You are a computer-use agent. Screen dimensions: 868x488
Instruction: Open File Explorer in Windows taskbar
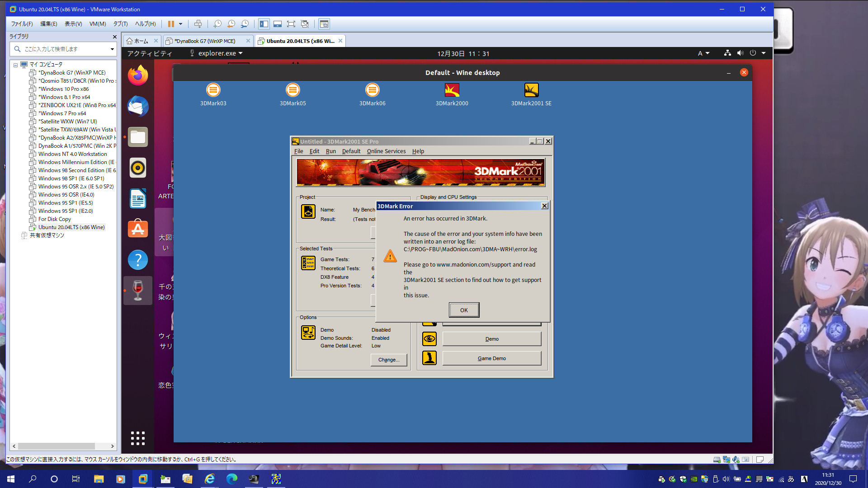click(99, 479)
